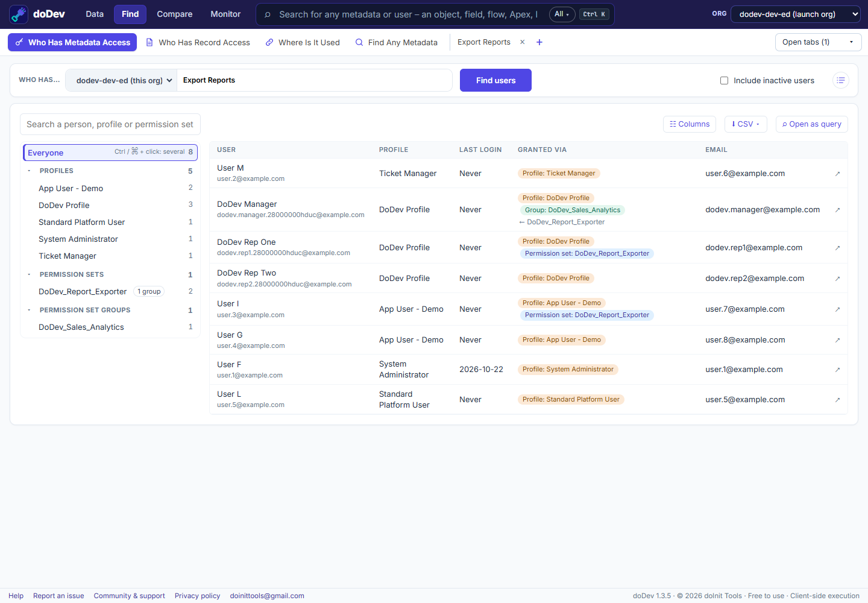Click the Group: DoDev_Sales_Analytics tag

(x=572, y=210)
